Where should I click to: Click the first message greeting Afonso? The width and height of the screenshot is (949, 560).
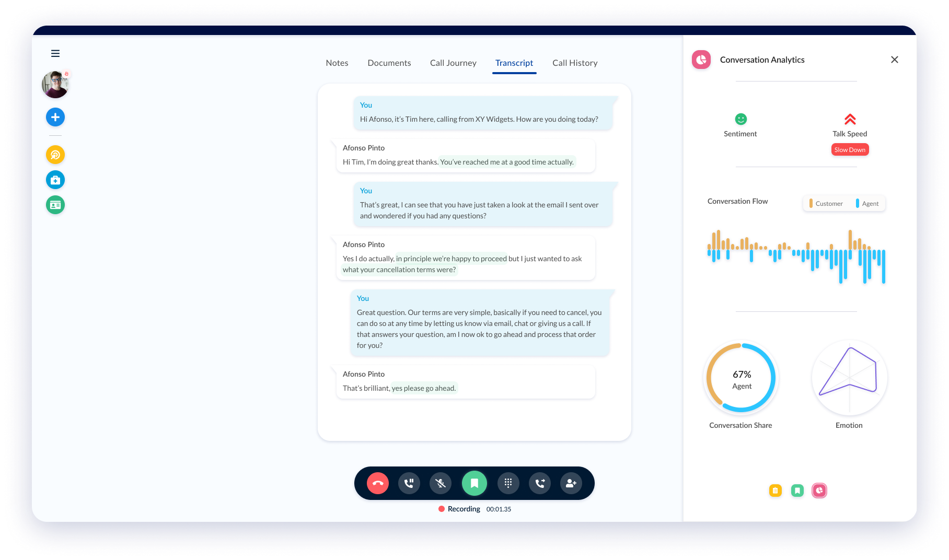[483, 113]
